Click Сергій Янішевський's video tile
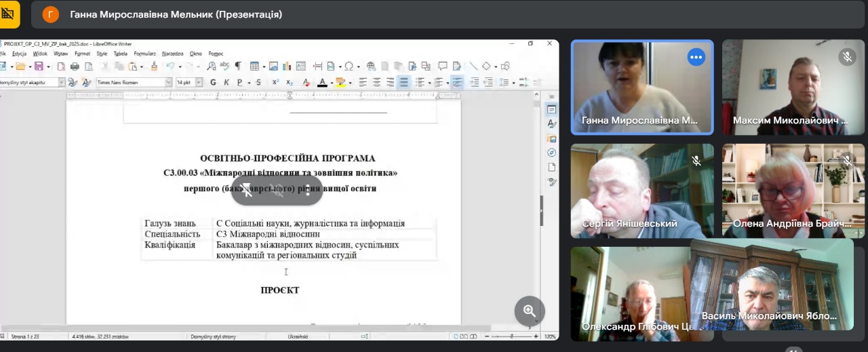868x352 pixels. coord(642,191)
